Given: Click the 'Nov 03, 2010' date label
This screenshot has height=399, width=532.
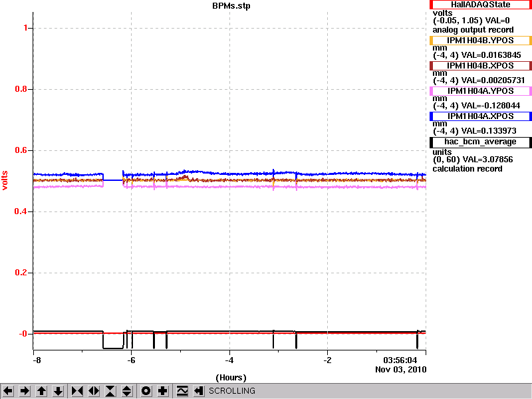Looking at the screenshot, I should (401, 370).
